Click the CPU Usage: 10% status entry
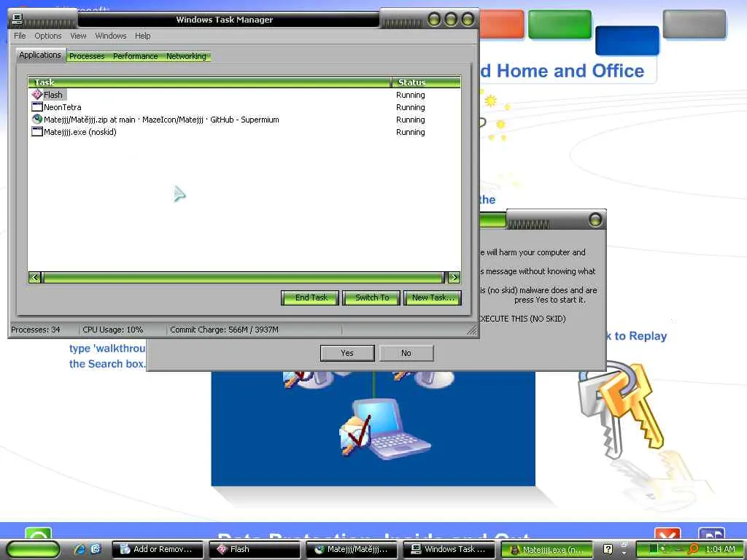The width and height of the screenshot is (747, 560). pyautogui.click(x=112, y=330)
